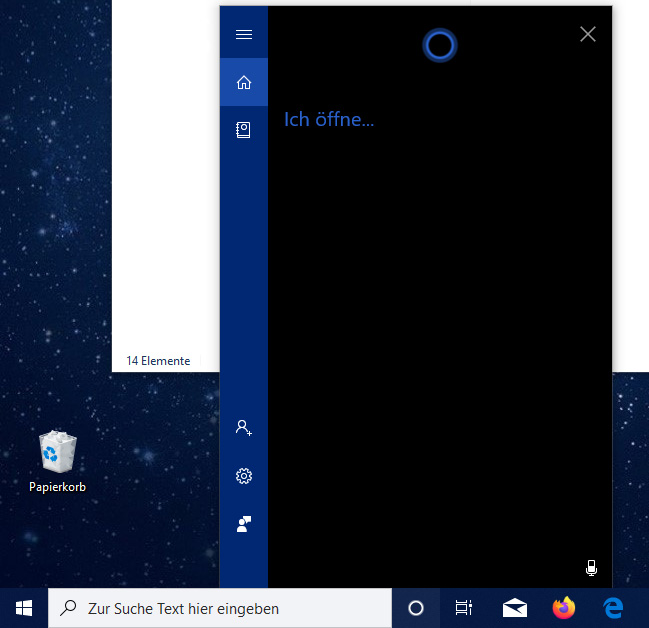Screen dimensions: 649x628
Task: Activate the microphone in Cortana panel
Action: (x=591, y=568)
